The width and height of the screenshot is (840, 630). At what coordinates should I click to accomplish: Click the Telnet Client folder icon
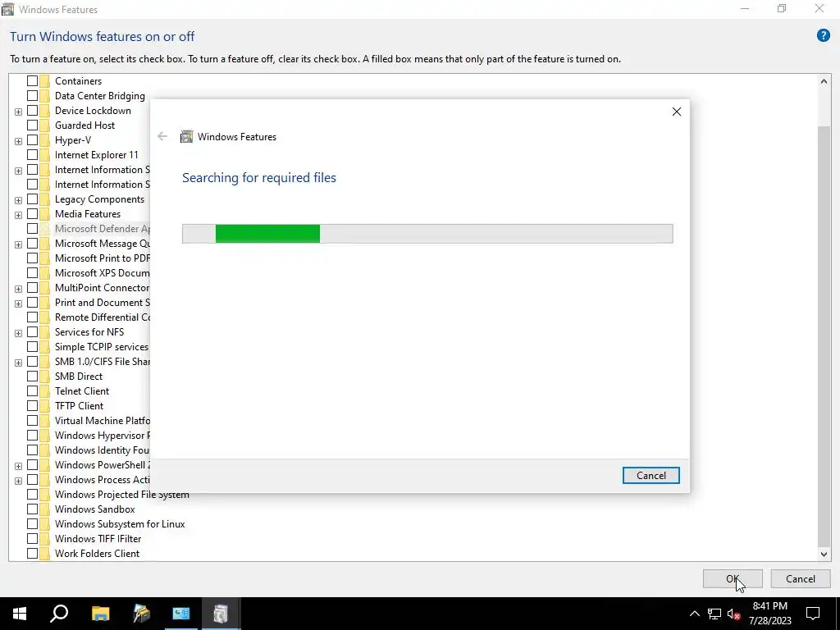44,391
